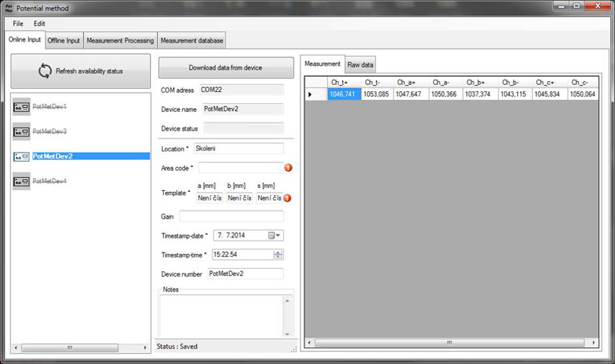This screenshot has height=364, width=615.
Task: Open the Measurement database tab
Action: tap(192, 40)
